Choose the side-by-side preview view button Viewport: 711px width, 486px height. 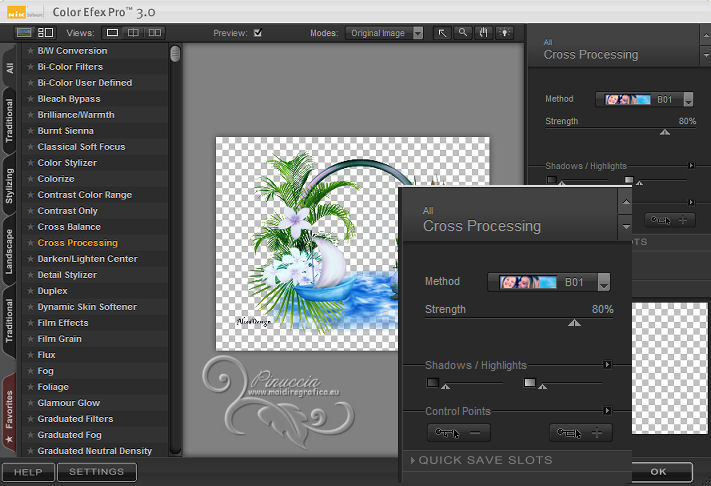point(155,33)
